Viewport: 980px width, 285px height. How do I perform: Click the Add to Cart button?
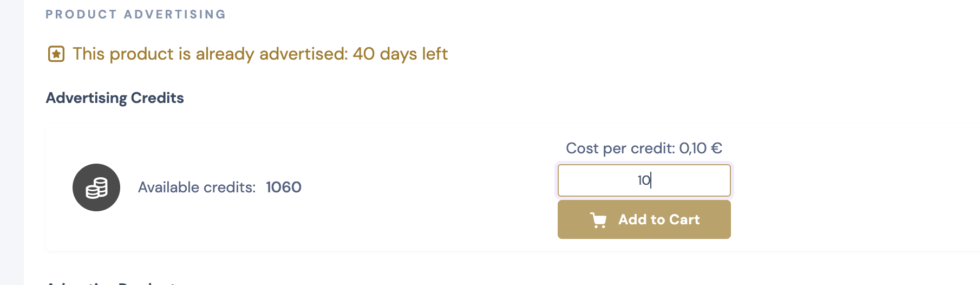click(x=644, y=219)
